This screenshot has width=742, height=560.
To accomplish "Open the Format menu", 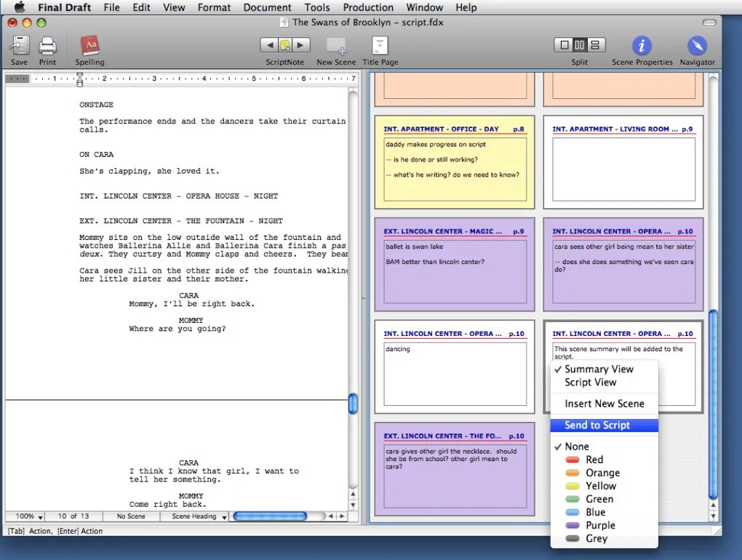I will (214, 7).
